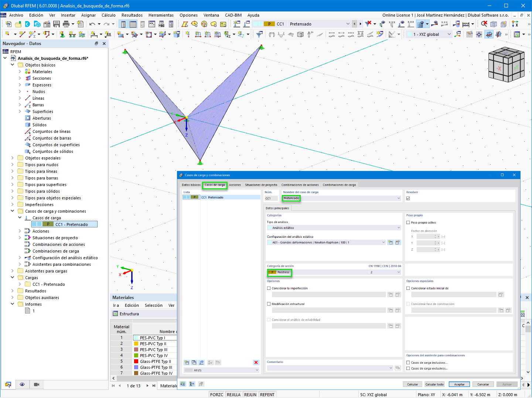The image size is (532, 398).
Task: Expand the Resultados tree node
Action: pos(13,291)
